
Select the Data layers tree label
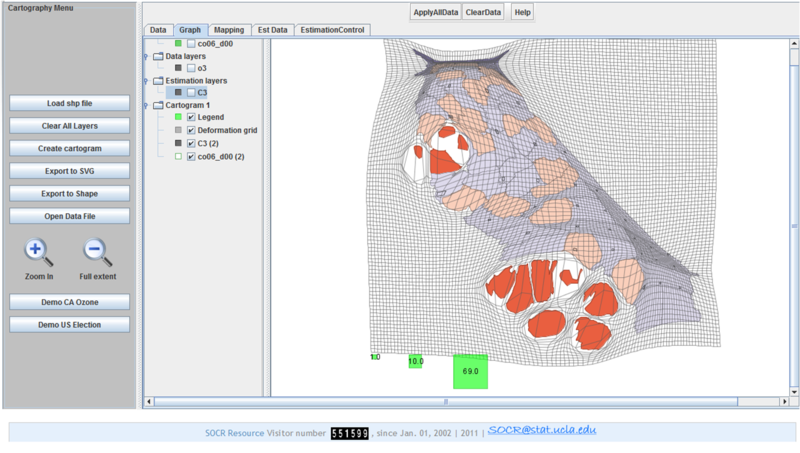click(x=186, y=56)
